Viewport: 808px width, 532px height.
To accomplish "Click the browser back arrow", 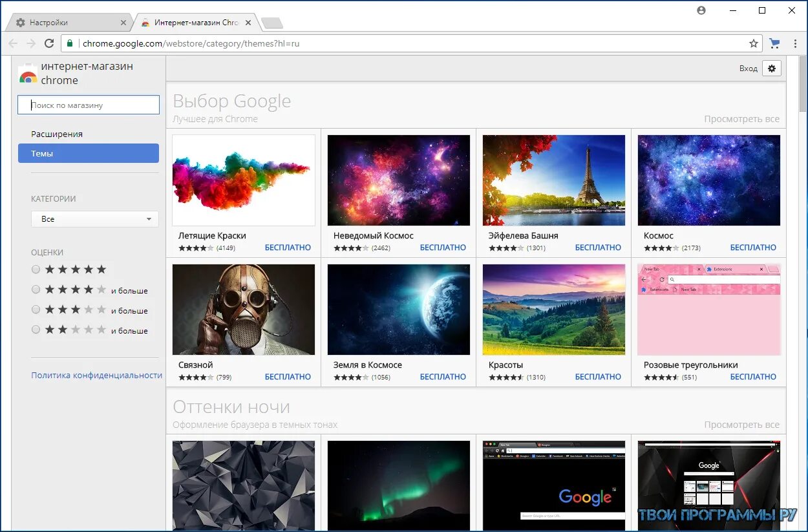I will [14, 43].
